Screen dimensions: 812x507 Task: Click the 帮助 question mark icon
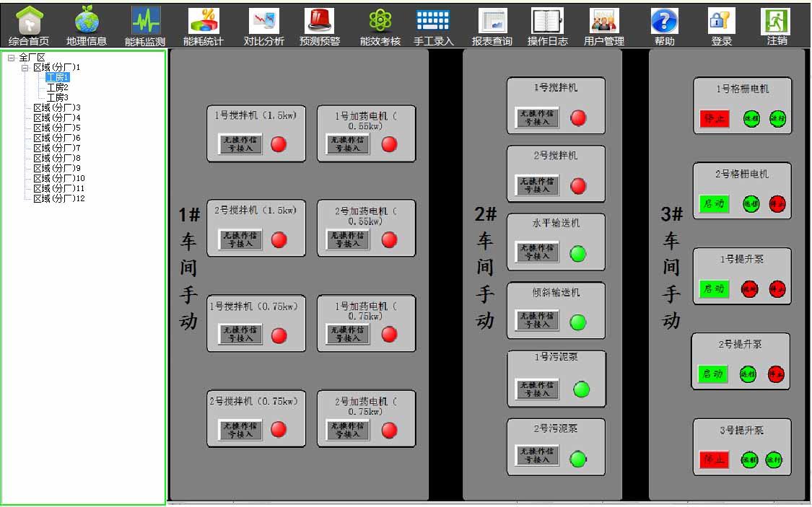tap(664, 21)
